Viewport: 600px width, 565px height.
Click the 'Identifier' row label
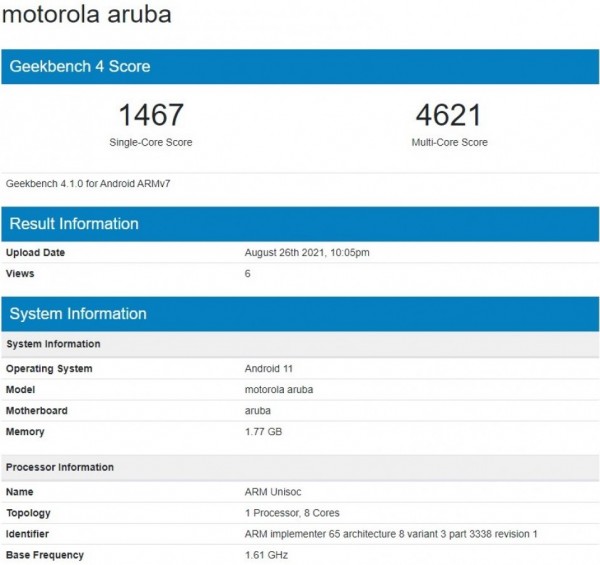click(x=27, y=534)
